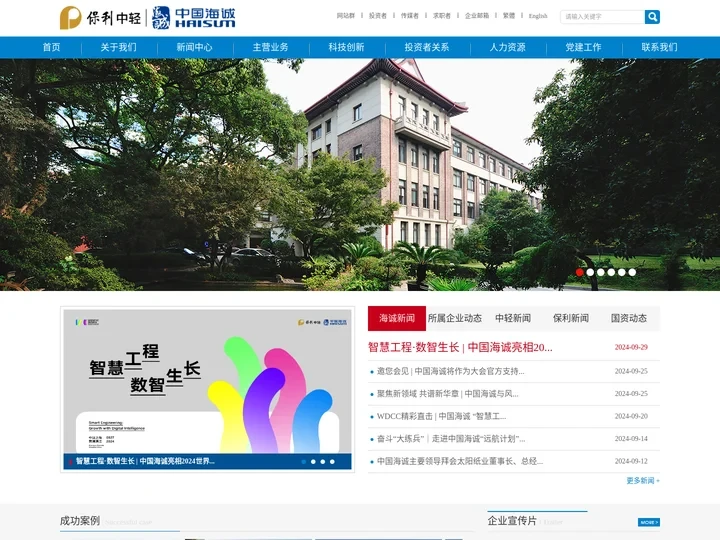Open 联系我们 navigation menu
This screenshot has width=720, height=540.
pyautogui.click(x=659, y=47)
